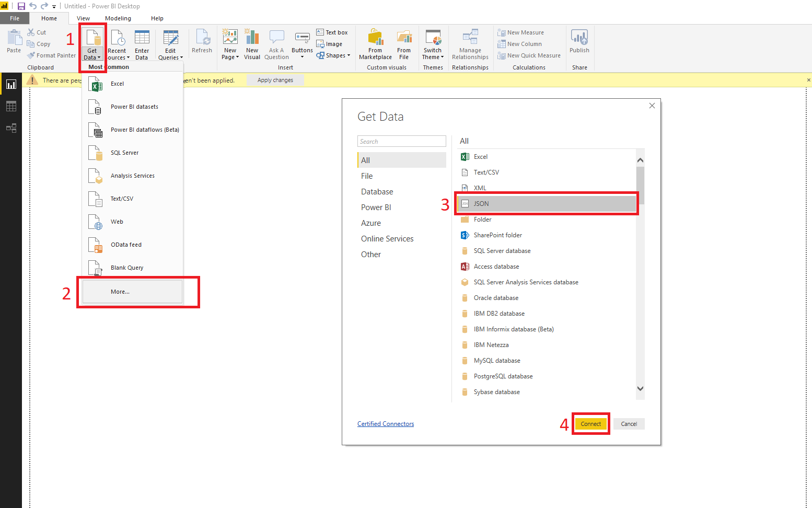The width and height of the screenshot is (812, 508).
Task: Click New Column in Calculations
Action: tap(519, 44)
